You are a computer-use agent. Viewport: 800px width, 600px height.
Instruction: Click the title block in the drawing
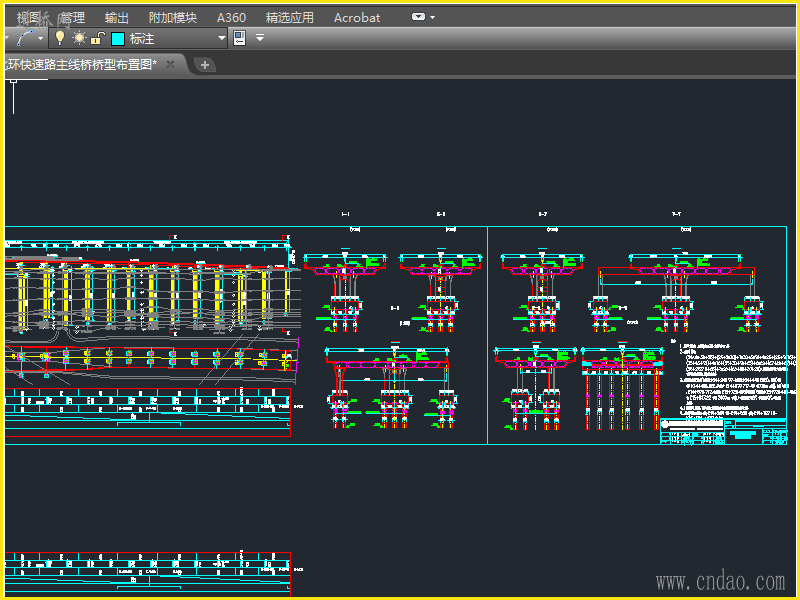coord(722,431)
